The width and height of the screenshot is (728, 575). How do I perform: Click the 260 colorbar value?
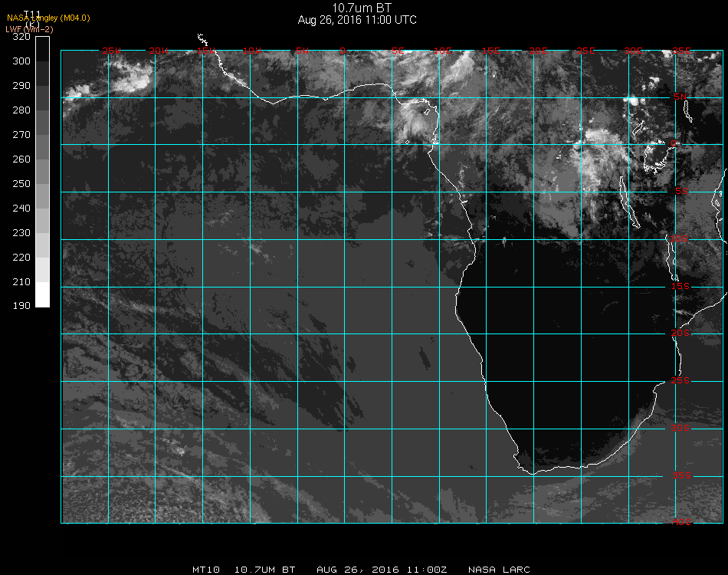pyautogui.click(x=21, y=159)
